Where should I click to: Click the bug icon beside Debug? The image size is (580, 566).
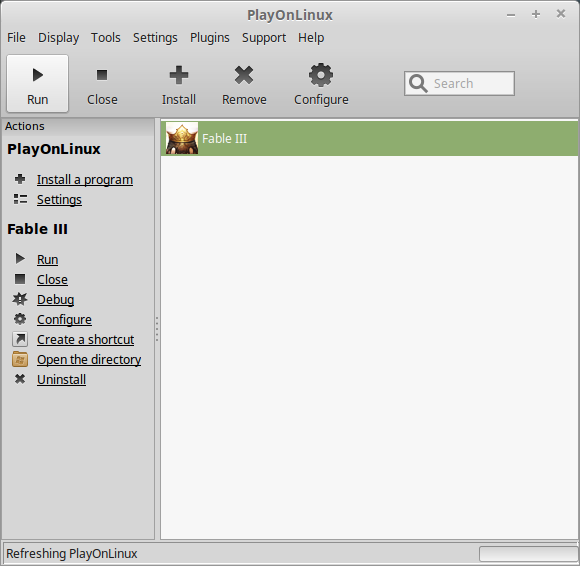click(x=20, y=299)
